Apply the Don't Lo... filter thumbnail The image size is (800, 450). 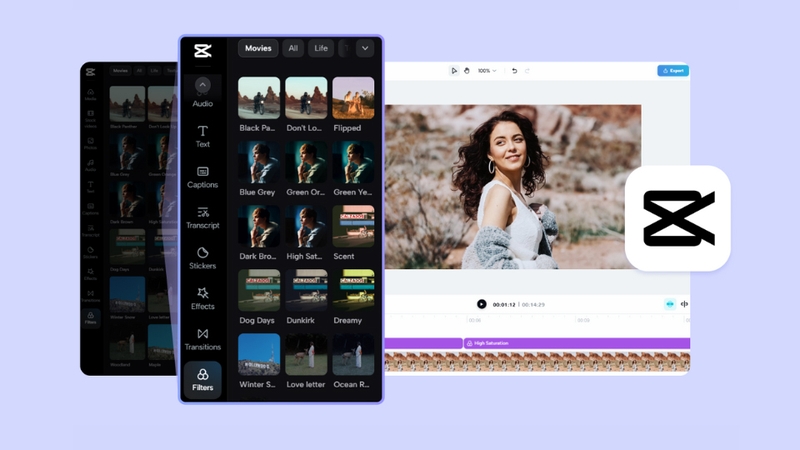click(306, 98)
